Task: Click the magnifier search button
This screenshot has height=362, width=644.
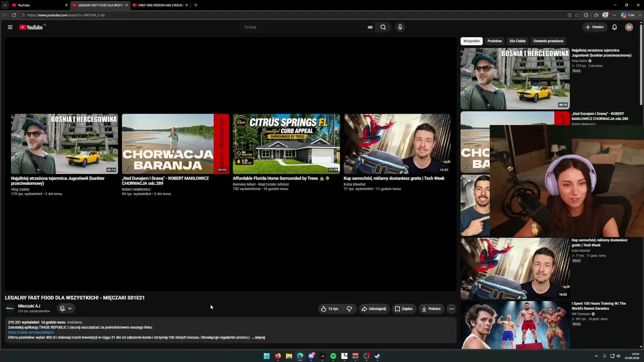Action: coord(383,27)
